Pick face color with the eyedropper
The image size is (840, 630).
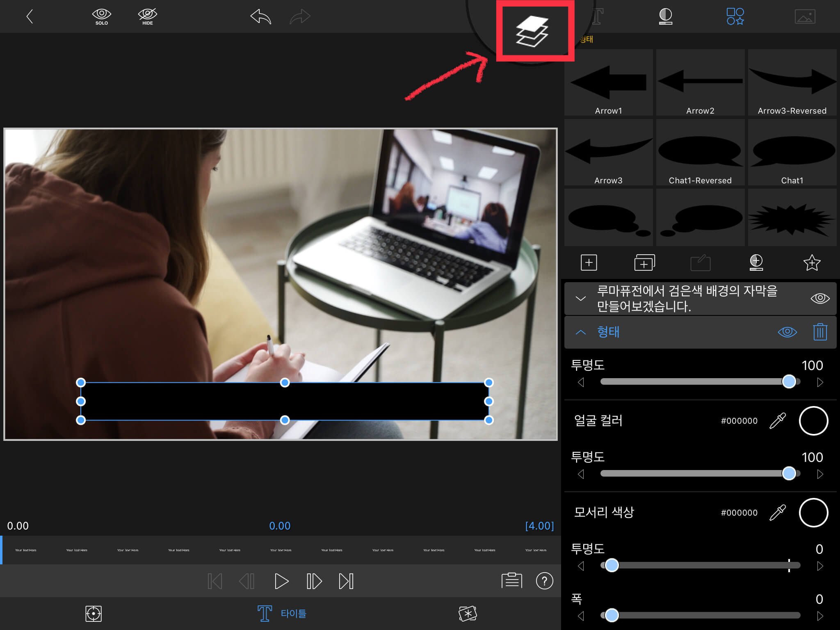coord(777,421)
